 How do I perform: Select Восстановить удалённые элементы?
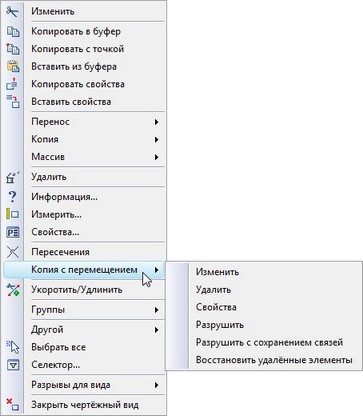pyautogui.click(x=274, y=360)
